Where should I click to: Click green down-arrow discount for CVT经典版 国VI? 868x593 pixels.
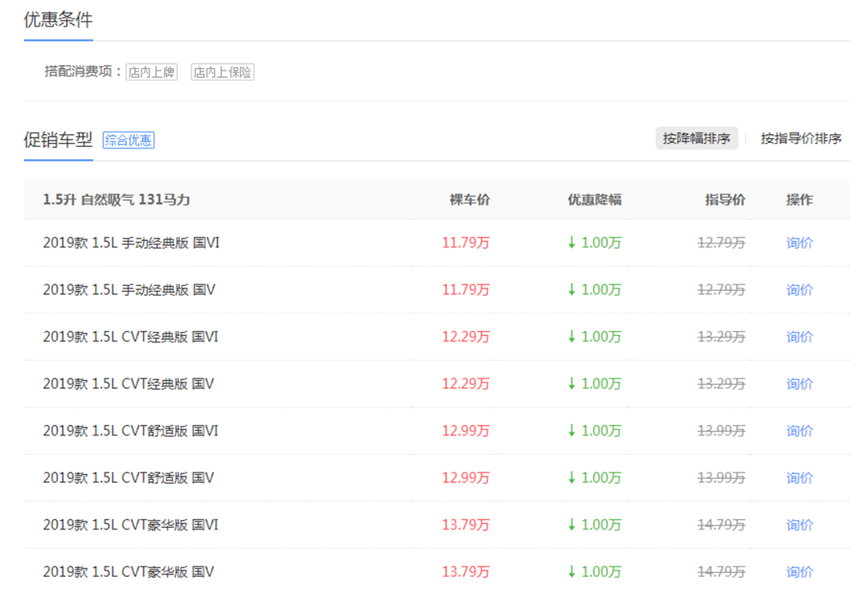[594, 337]
